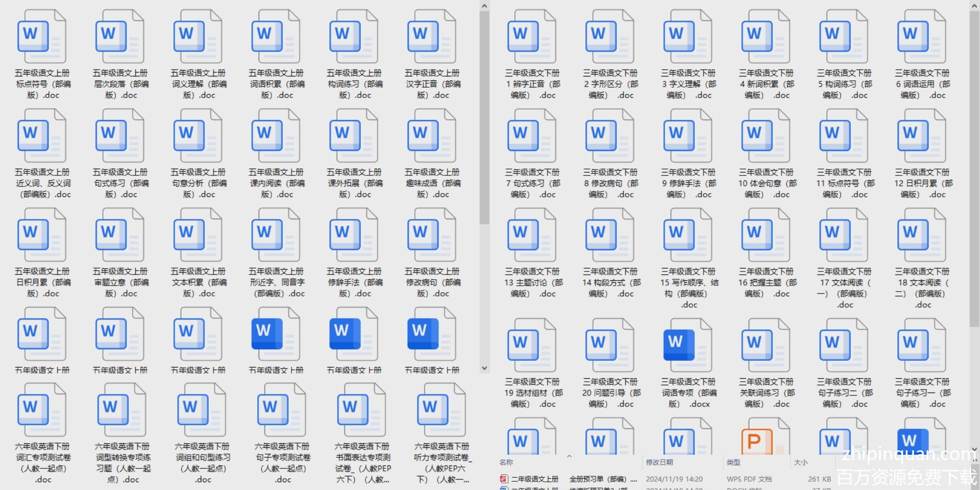Select the 三年级语文下册 1 辨字正音 file icon
This screenshot has width=980, height=490.
click(x=532, y=37)
